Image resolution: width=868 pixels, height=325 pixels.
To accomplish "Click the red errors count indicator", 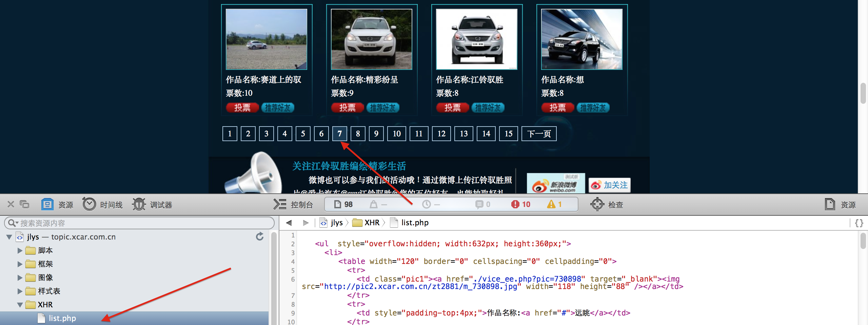I will (521, 204).
